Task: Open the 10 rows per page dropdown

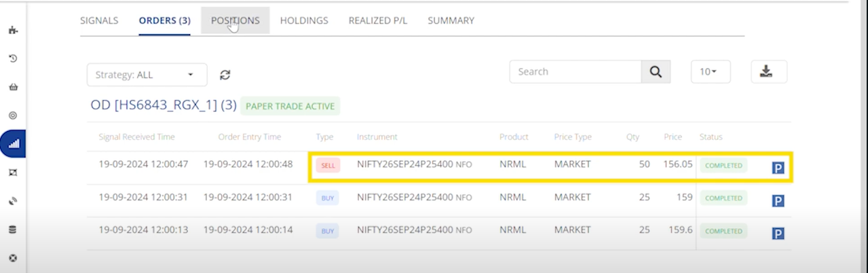Action: [710, 72]
